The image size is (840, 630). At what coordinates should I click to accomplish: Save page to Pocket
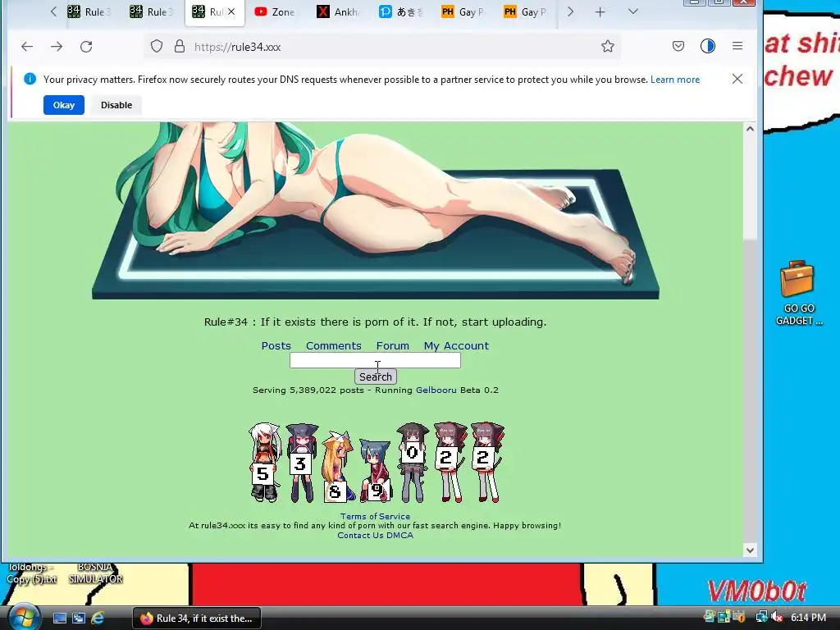coord(678,46)
